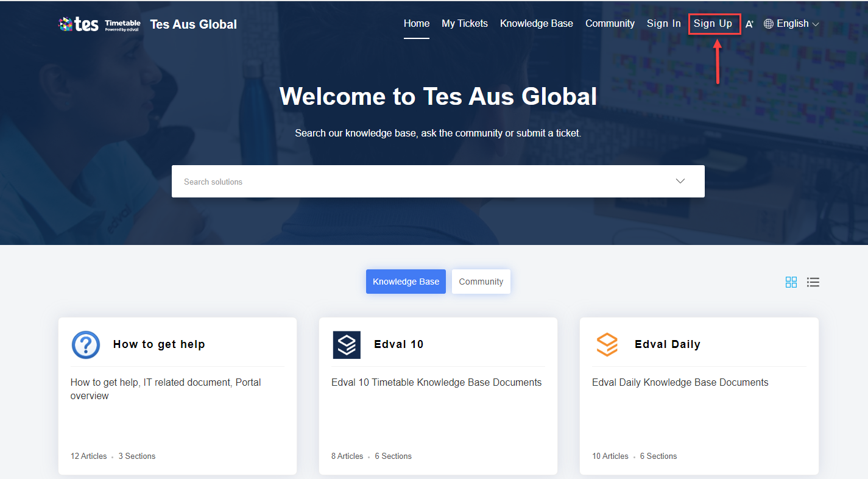Open the Edval Daily category heading

pos(668,344)
